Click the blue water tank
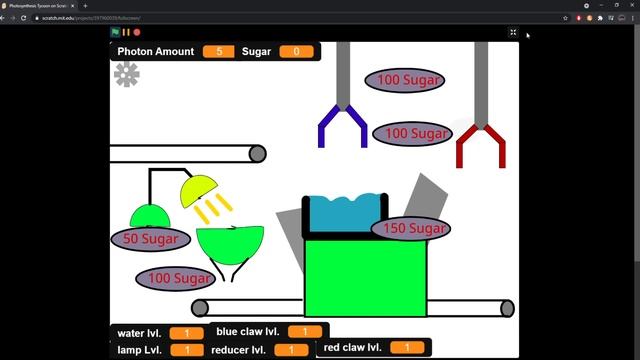The image size is (640, 360). 345,214
